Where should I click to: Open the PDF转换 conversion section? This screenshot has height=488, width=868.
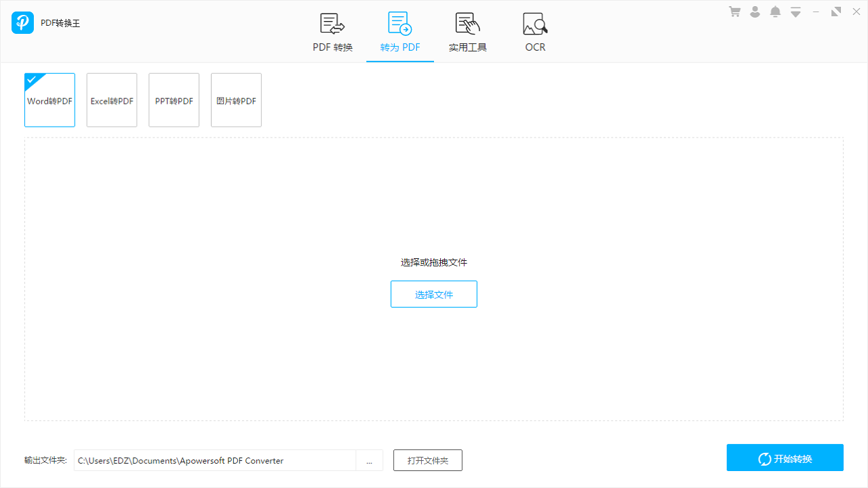[332, 30]
